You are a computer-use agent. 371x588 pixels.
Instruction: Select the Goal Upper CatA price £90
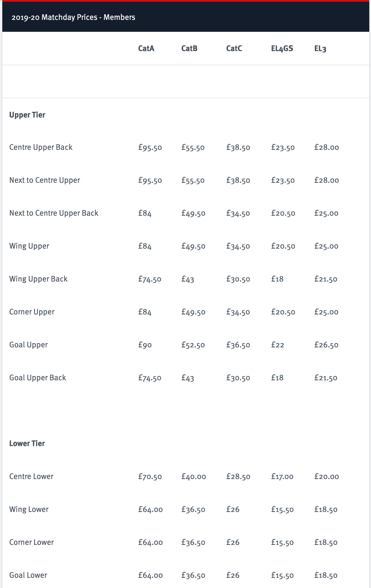(145, 345)
